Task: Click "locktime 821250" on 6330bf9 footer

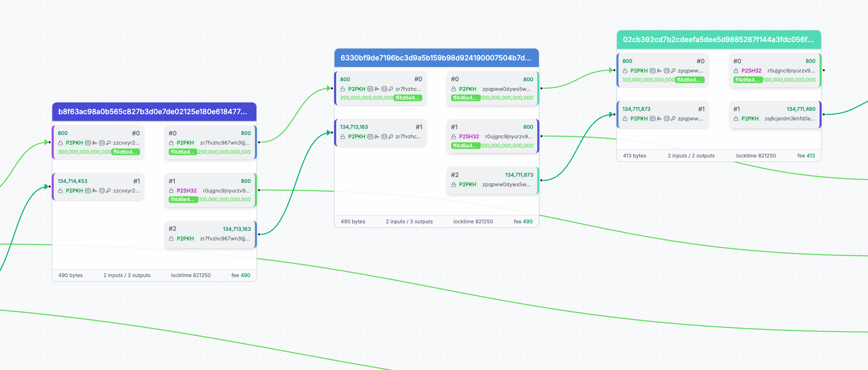Action: click(x=473, y=222)
